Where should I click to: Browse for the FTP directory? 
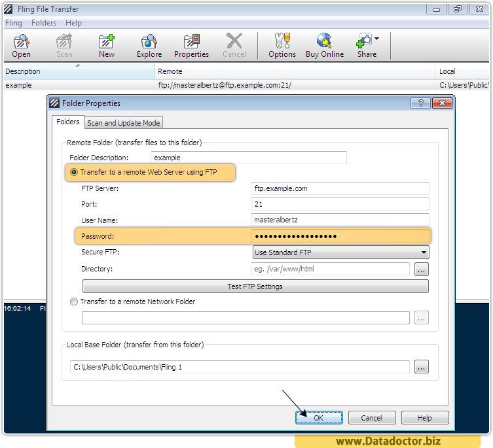[422, 269]
